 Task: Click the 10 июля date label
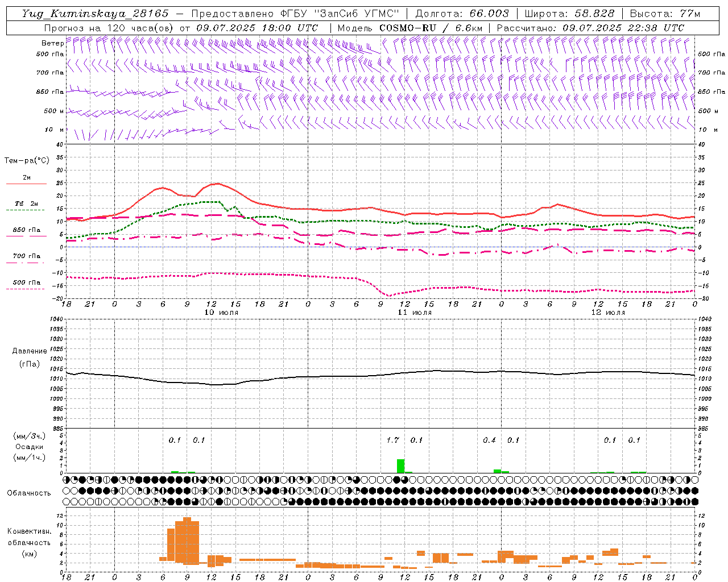pyautogui.click(x=221, y=313)
